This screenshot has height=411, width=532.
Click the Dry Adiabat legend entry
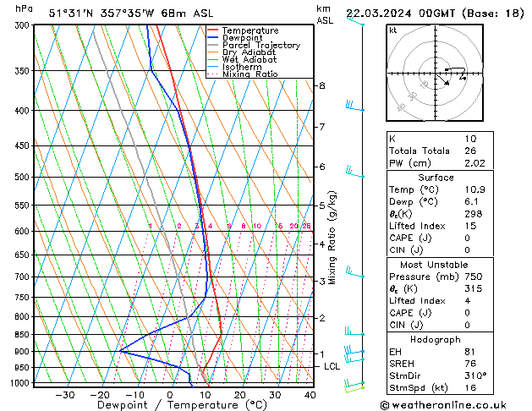point(242,52)
